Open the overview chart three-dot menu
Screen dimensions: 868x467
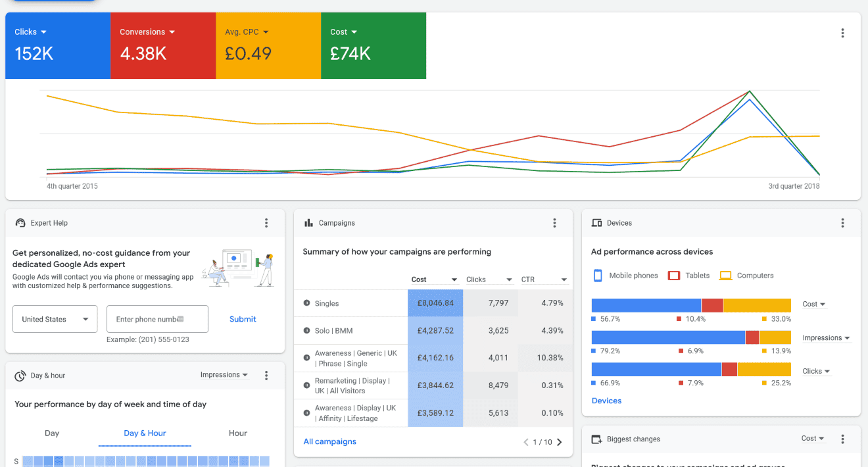coord(842,33)
